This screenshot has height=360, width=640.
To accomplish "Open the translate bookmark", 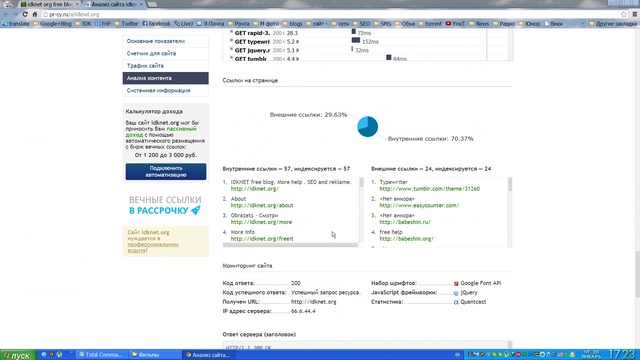I will pos(16,24).
